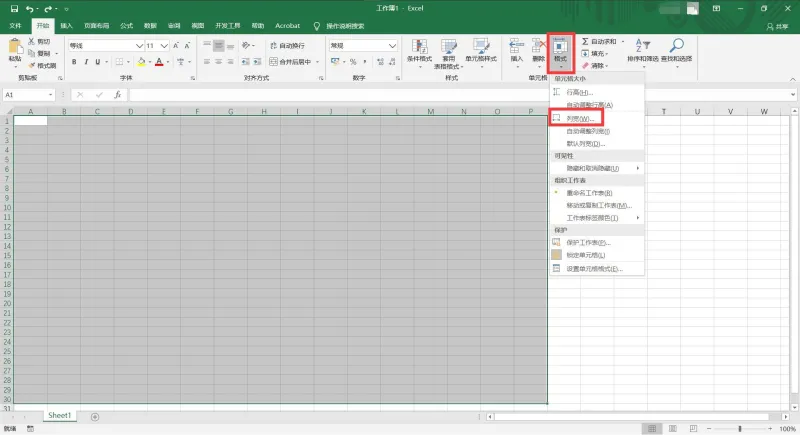
Task: Toggle Underline formatting
Action: point(97,62)
